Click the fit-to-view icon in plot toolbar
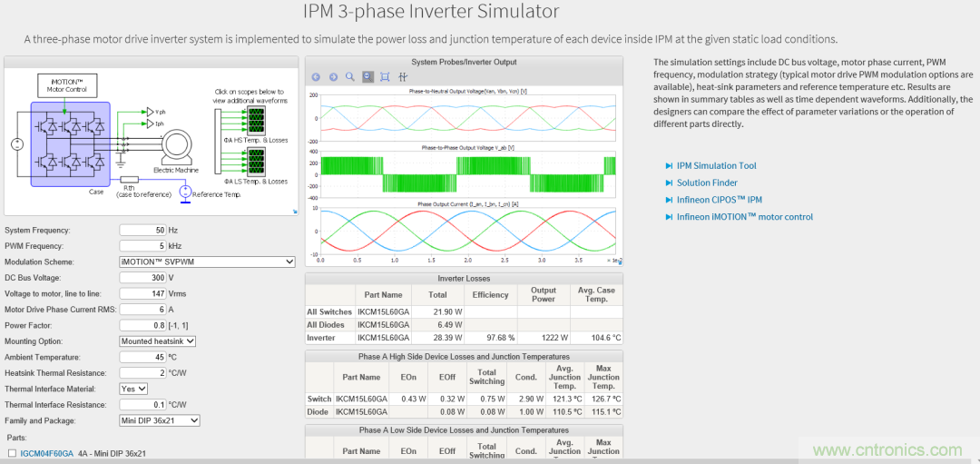The height and width of the screenshot is (464, 980). 385,77
